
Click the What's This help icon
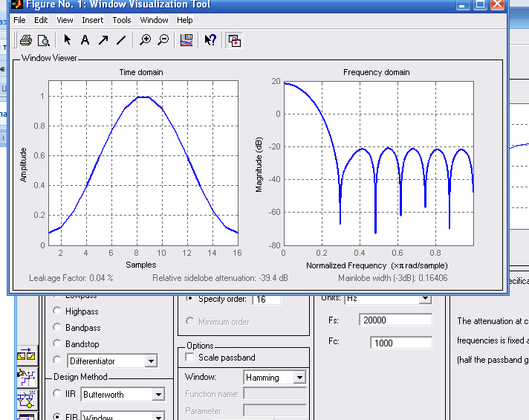(210, 40)
